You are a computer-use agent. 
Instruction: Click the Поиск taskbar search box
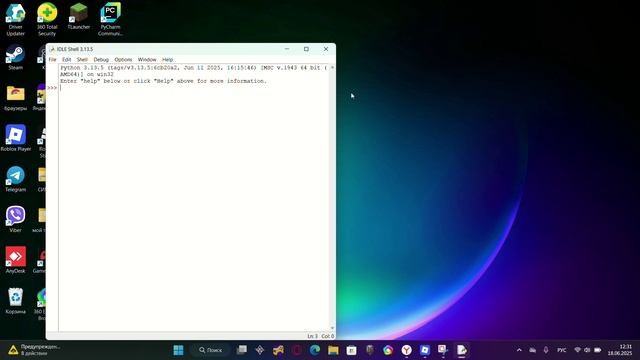pos(211,350)
